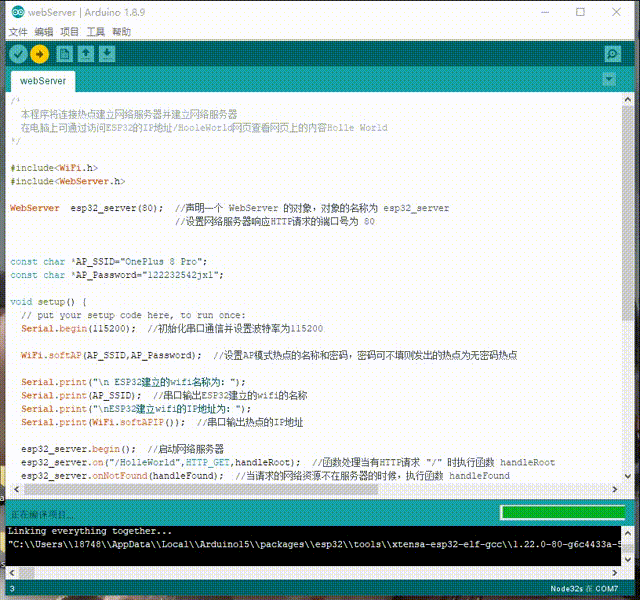This screenshot has height=600, width=640.
Task: Click the void setup() line
Action: click(48, 302)
